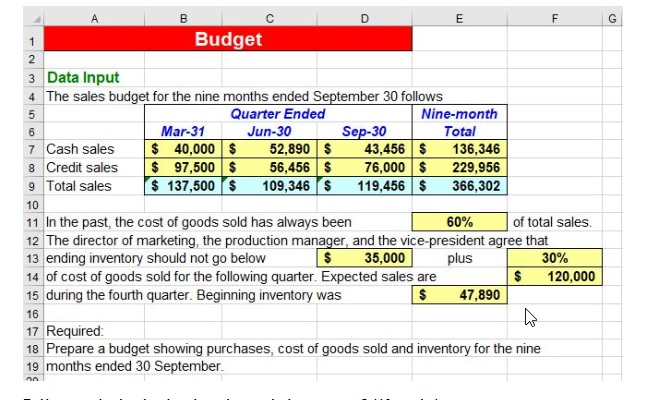The image size is (668, 400).
Task: Click the Credit sales label
Action: point(82,167)
